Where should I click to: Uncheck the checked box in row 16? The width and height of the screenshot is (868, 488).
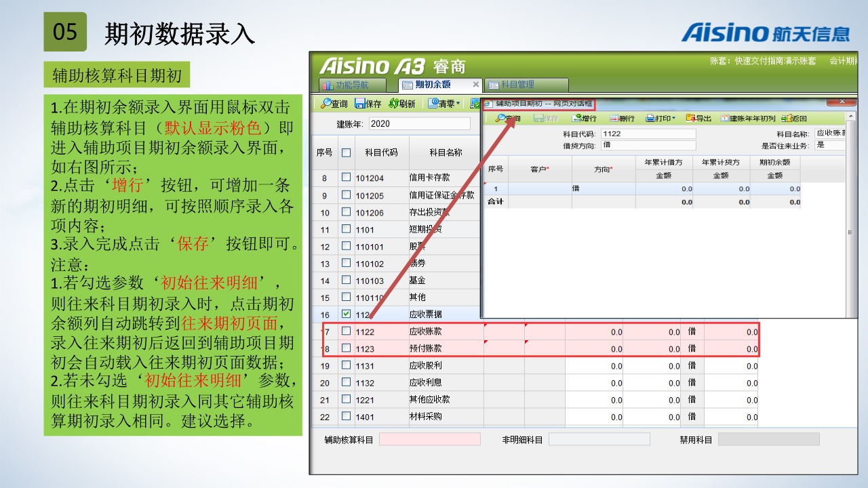(x=347, y=314)
